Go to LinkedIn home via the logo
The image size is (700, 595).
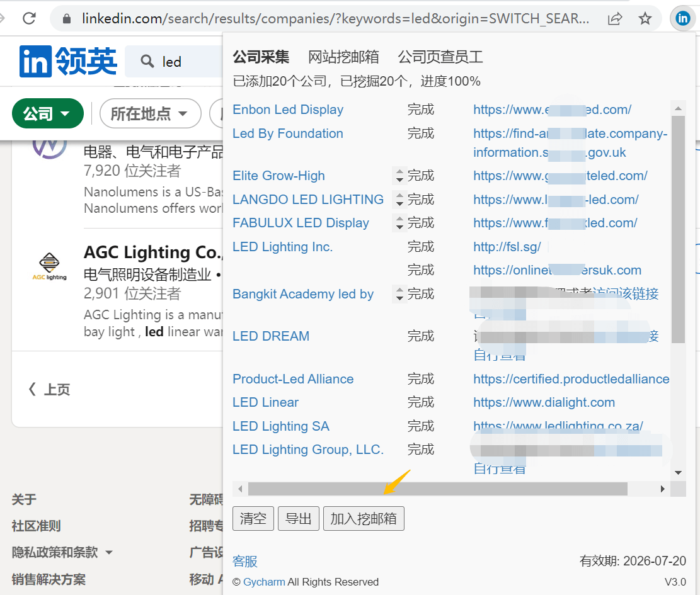[x=68, y=61]
